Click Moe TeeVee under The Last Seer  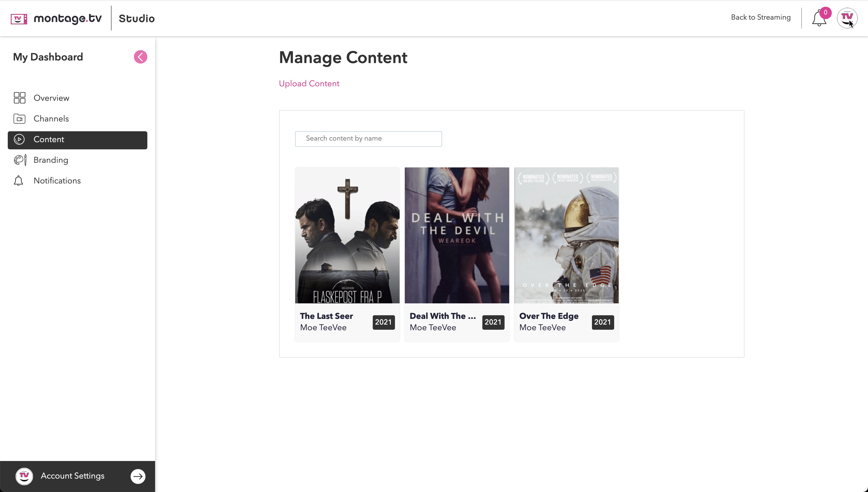(323, 327)
